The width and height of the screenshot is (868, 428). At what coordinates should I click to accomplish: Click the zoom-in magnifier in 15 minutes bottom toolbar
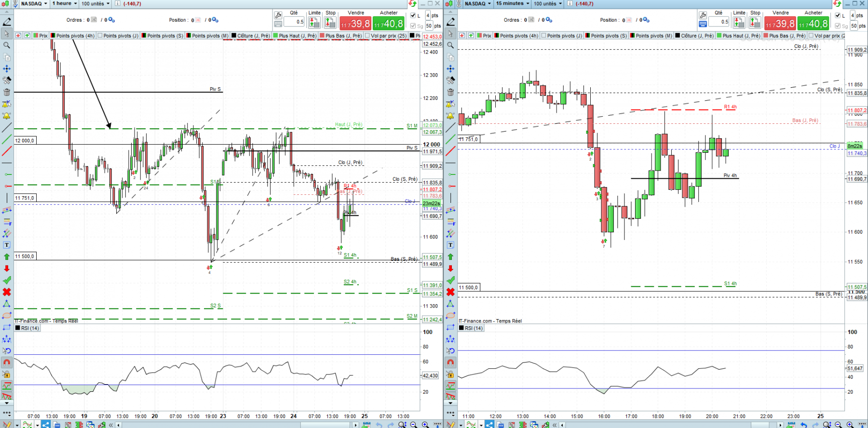point(850,425)
